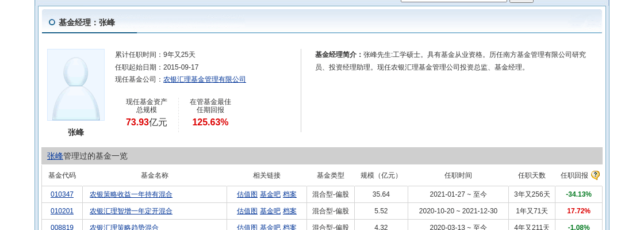Click the 任职天数 column header
The image size is (644, 230).
532,175
